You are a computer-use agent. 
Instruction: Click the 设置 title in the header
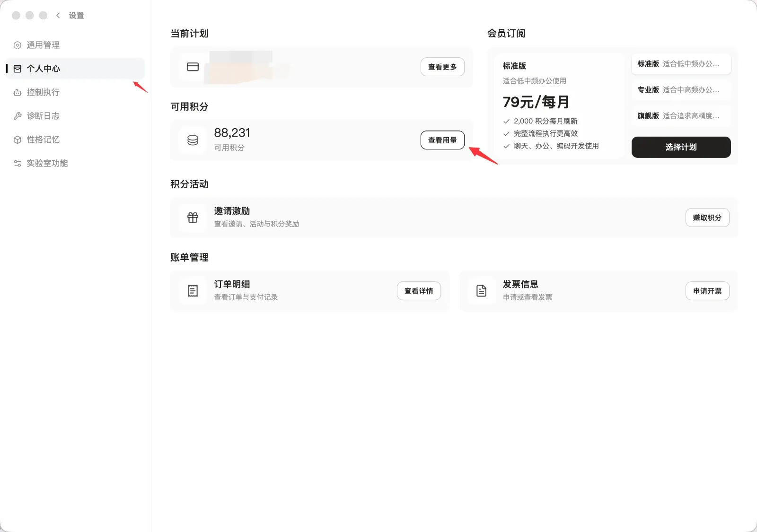pyautogui.click(x=76, y=16)
